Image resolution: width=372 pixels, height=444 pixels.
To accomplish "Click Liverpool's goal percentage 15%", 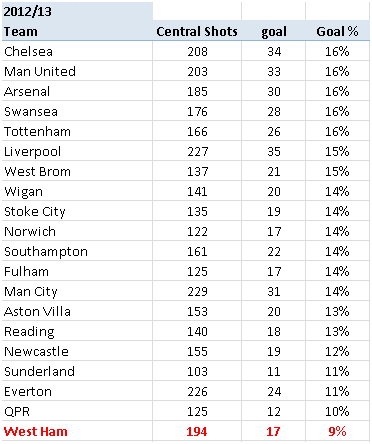I will tap(337, 151).
